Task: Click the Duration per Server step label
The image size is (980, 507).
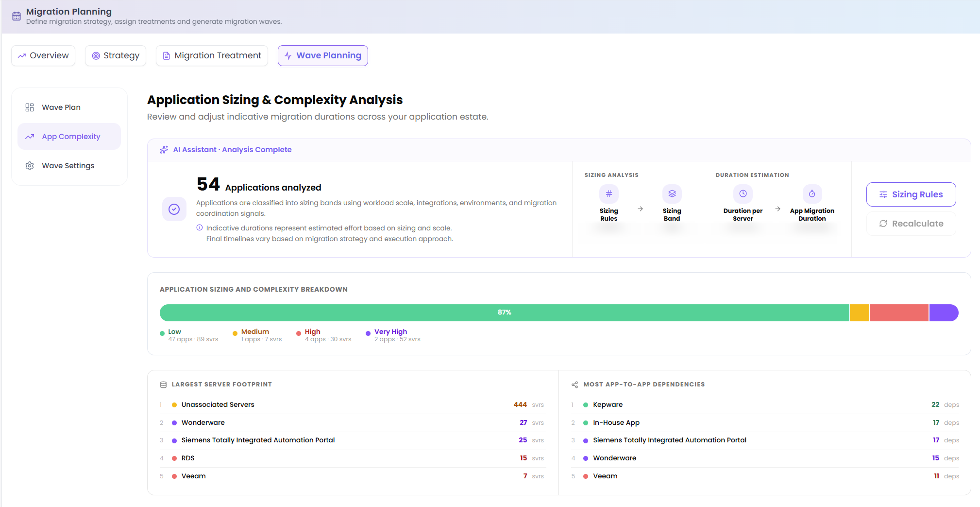Action: (743, 214)
